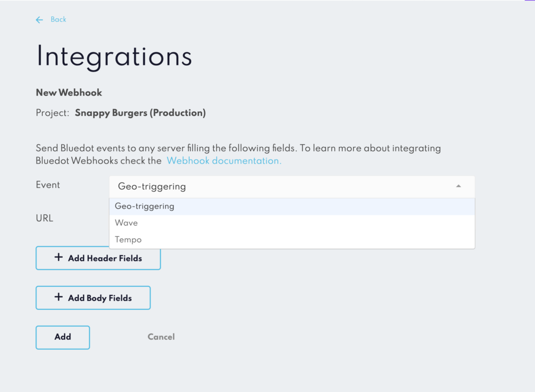The height and width of the screenshot is (392, 535).
Task: Click the New Webhook subtitle
Action: pos(69,93)
